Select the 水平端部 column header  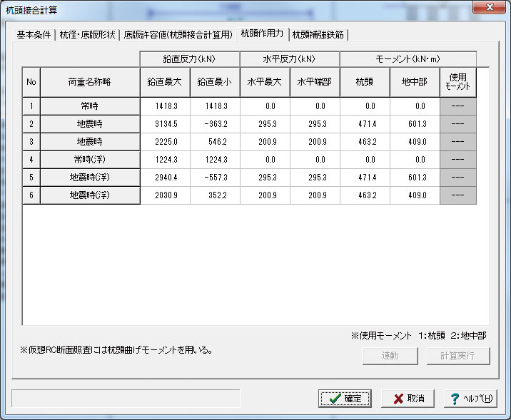(315, 82)
